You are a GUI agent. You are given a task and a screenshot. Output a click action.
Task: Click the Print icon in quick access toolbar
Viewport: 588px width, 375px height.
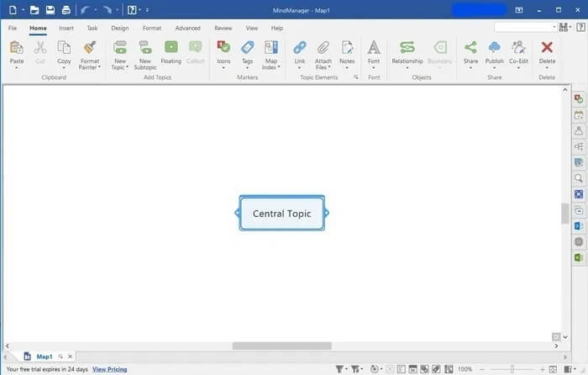pyautogui.click(x=66, y=10)
